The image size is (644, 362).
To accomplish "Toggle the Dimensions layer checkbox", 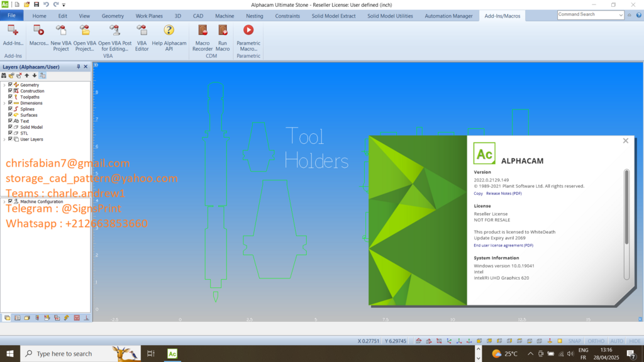I will click(10, 102).
